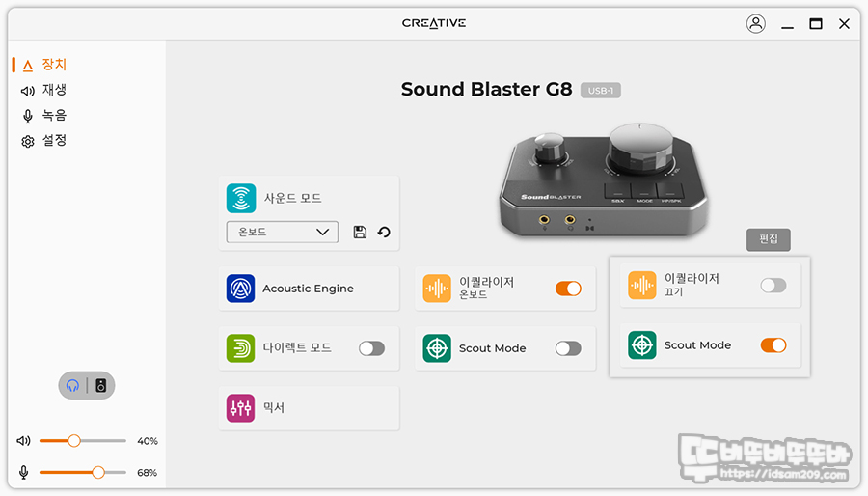
Task: Click the Sound Blaster G8 device image
Action: click(x=604, y=181)
